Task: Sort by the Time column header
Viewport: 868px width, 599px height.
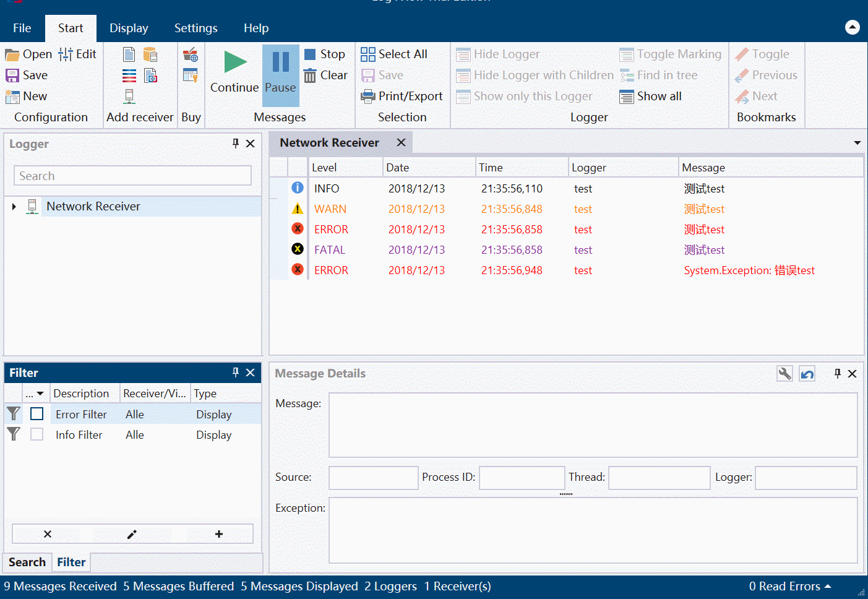Action: [521, 168]
